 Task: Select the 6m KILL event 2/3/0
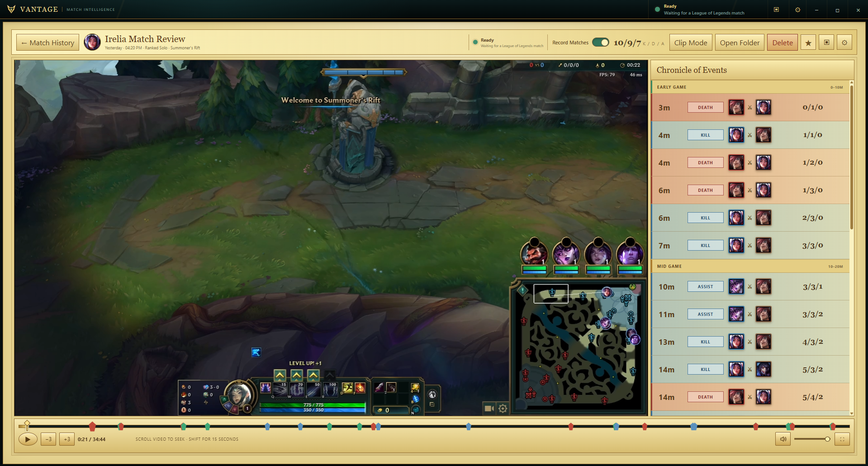(x=750, y=218)
